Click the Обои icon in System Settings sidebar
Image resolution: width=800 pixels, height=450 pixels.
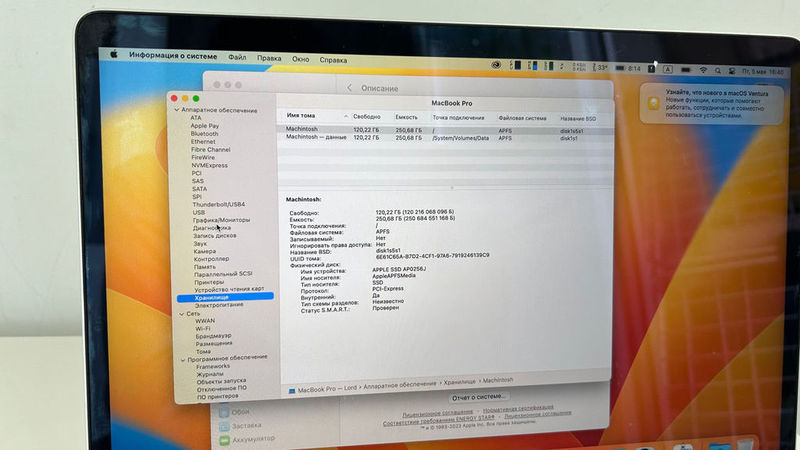223,412
